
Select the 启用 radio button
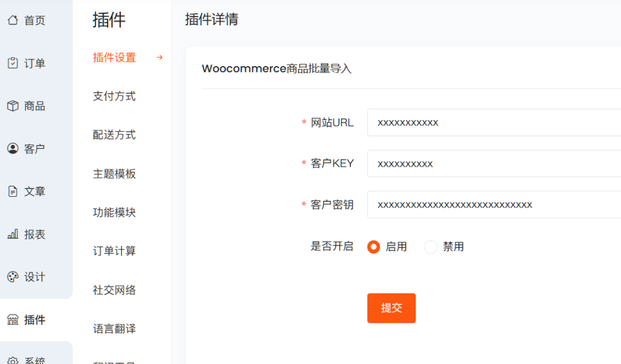click(374, 247)
